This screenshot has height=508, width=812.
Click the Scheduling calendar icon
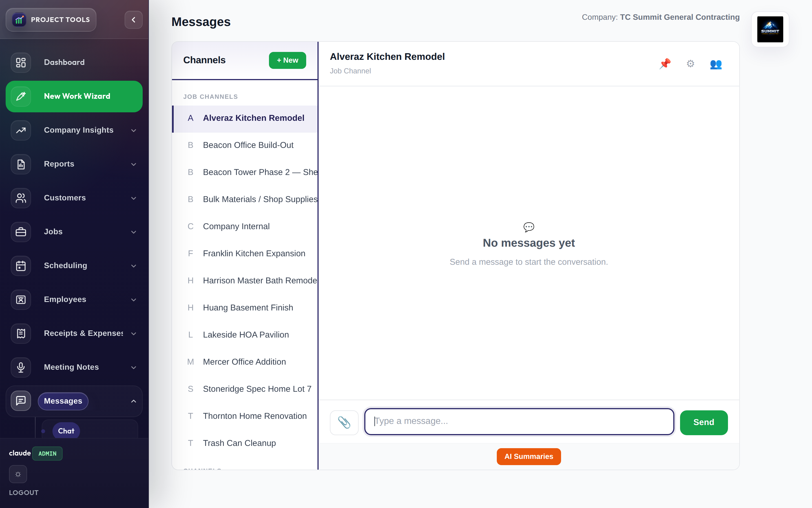pos(21,266)
